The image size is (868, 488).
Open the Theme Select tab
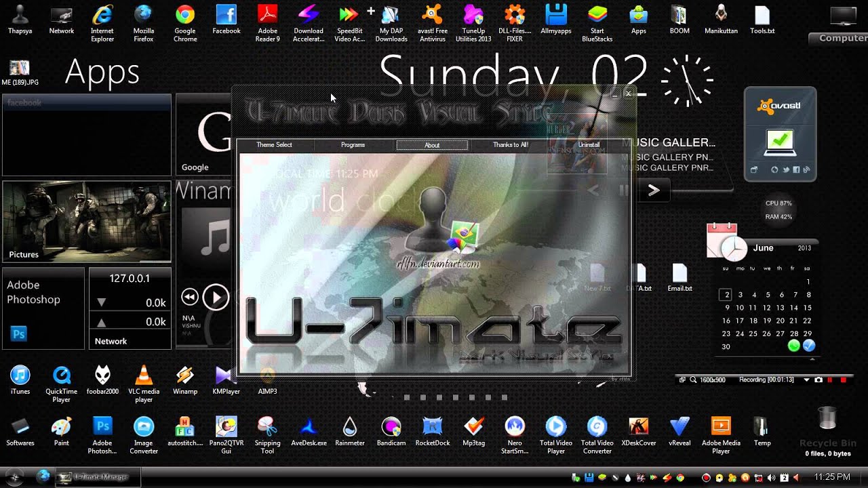click(x=274, y=145)
